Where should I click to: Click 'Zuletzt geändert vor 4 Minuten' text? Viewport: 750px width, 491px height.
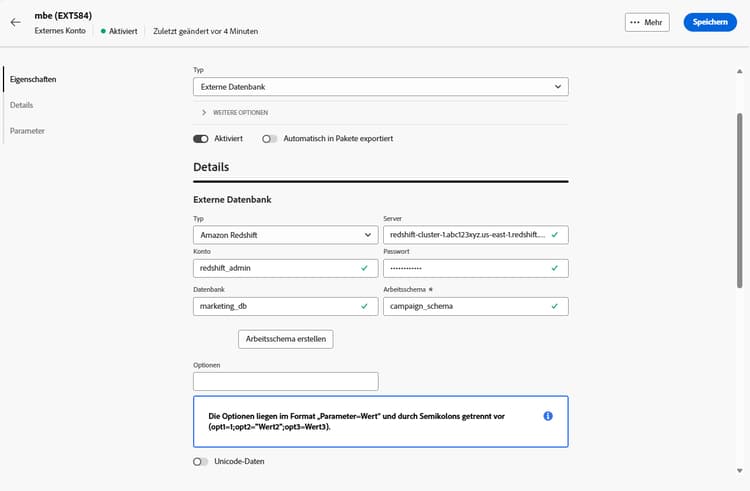tap(206, 31)
